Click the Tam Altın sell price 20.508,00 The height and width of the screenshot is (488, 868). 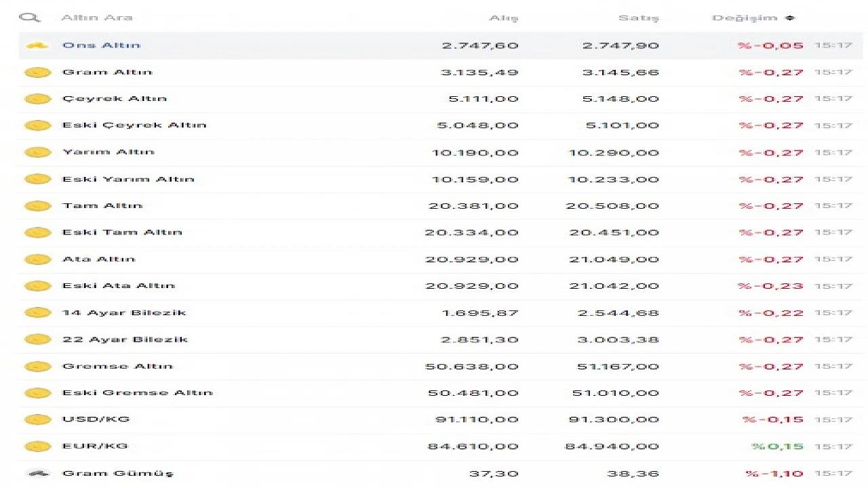tap(613, 206)
